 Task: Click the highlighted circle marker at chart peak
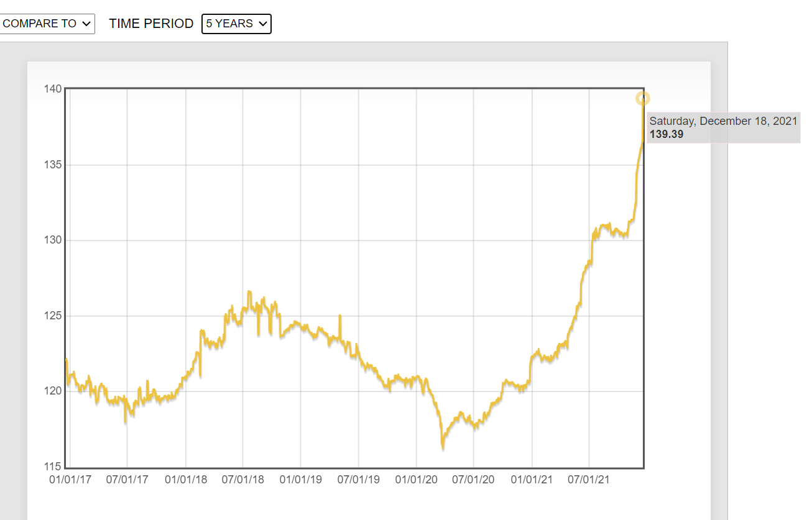click(x=643, y=98)
